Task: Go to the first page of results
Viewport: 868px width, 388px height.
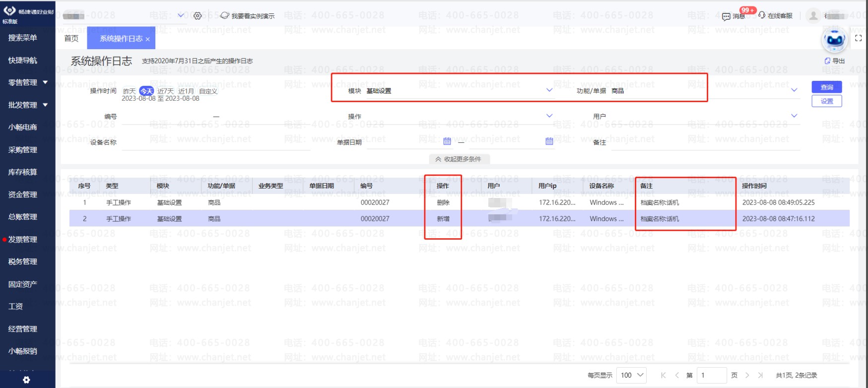Action: 663,375
